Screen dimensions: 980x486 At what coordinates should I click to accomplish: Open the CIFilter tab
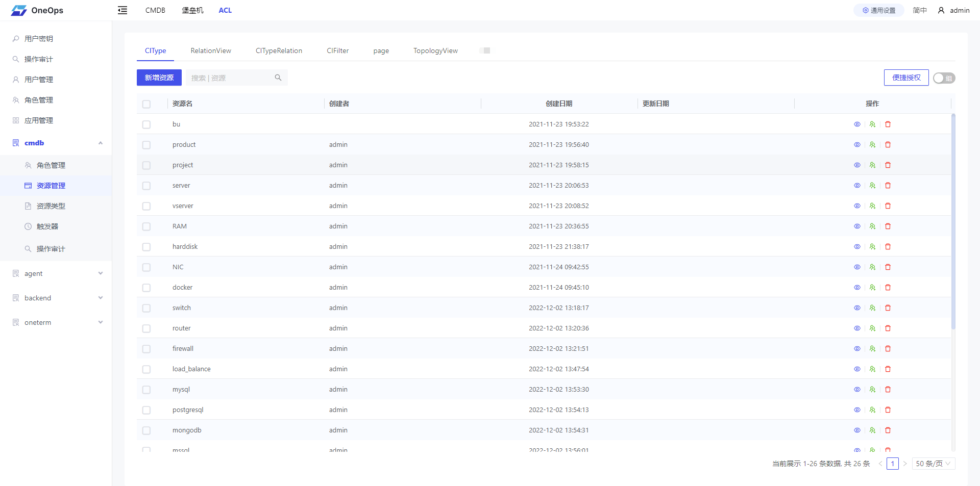pos(338,50)
